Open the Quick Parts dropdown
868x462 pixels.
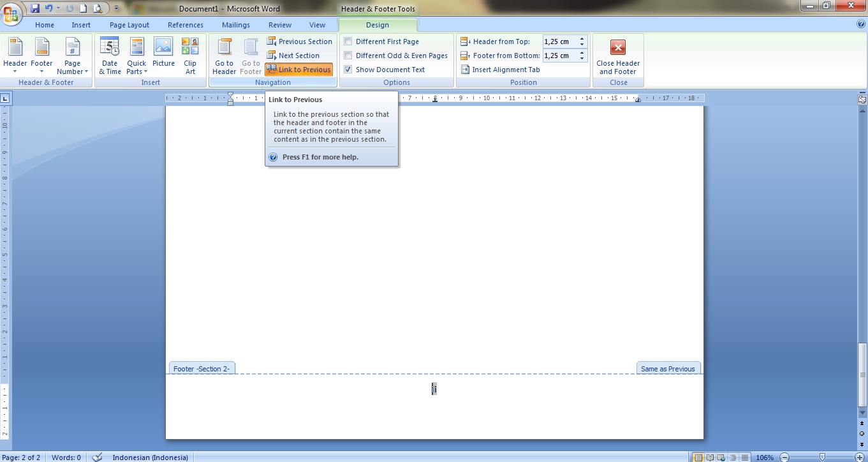(136, 57)
